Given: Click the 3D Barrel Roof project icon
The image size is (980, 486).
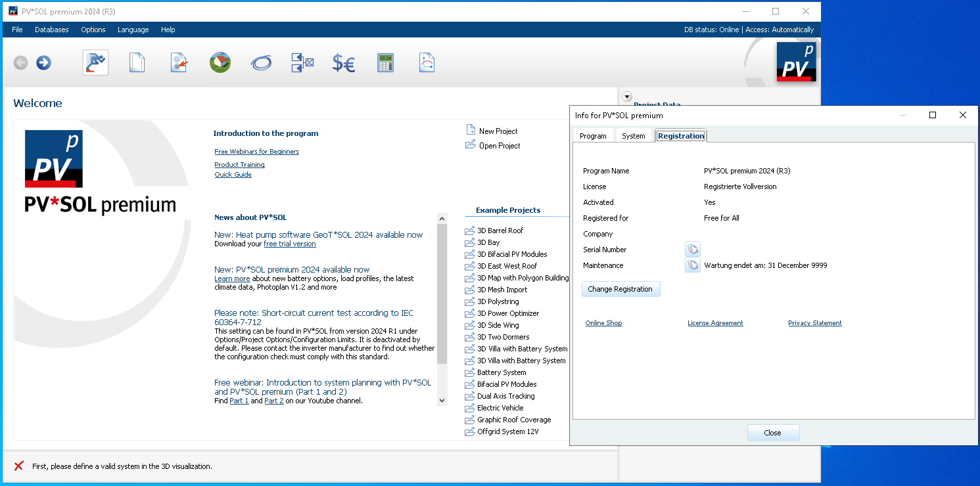Looking at the screenshot, I should pyautogui.click(x=469, y=231).
